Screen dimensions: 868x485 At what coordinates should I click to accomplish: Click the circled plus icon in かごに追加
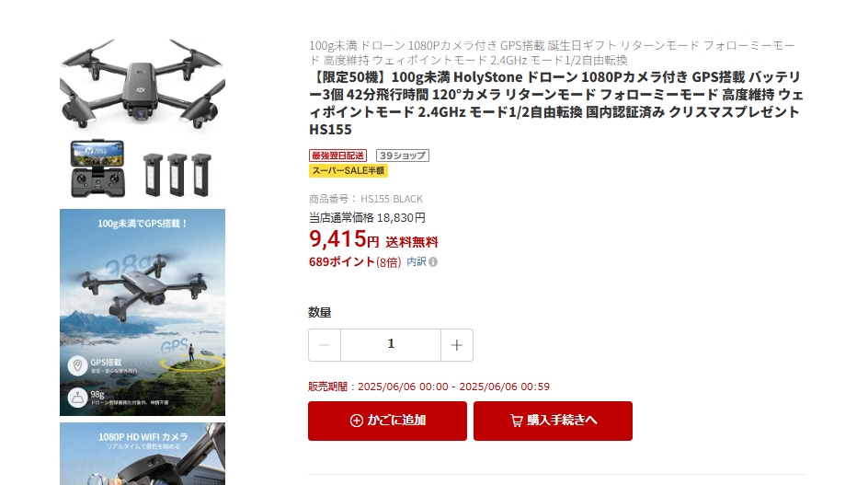coord(357,421)
